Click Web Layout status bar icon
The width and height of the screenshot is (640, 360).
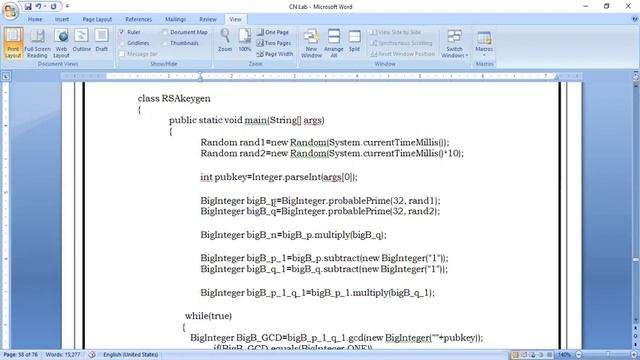[533, 355]
